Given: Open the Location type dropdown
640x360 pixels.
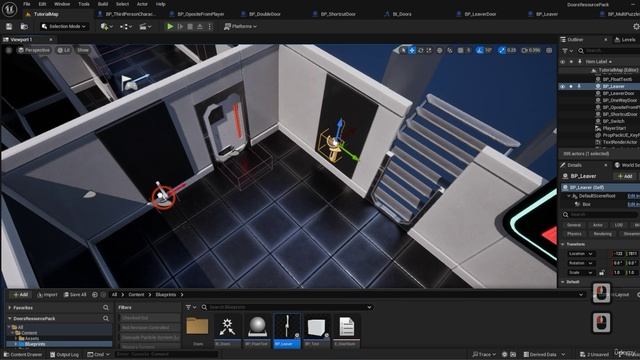Looking at the screenshot, I should click(580, 254).
